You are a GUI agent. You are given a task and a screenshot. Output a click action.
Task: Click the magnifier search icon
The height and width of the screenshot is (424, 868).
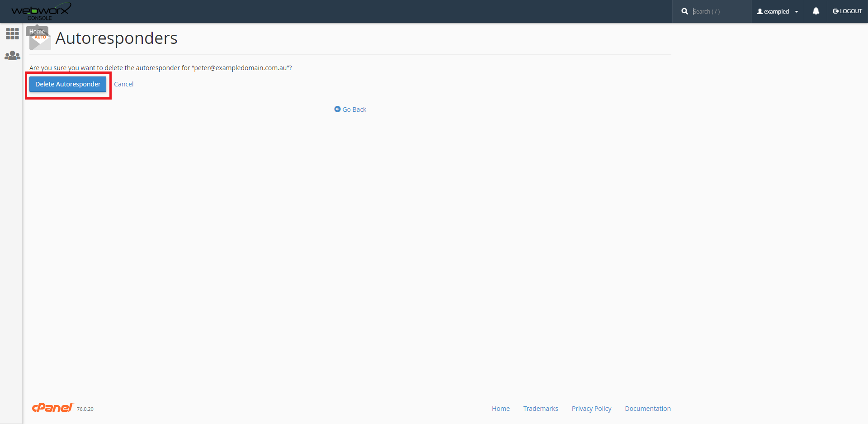point(684,11)
